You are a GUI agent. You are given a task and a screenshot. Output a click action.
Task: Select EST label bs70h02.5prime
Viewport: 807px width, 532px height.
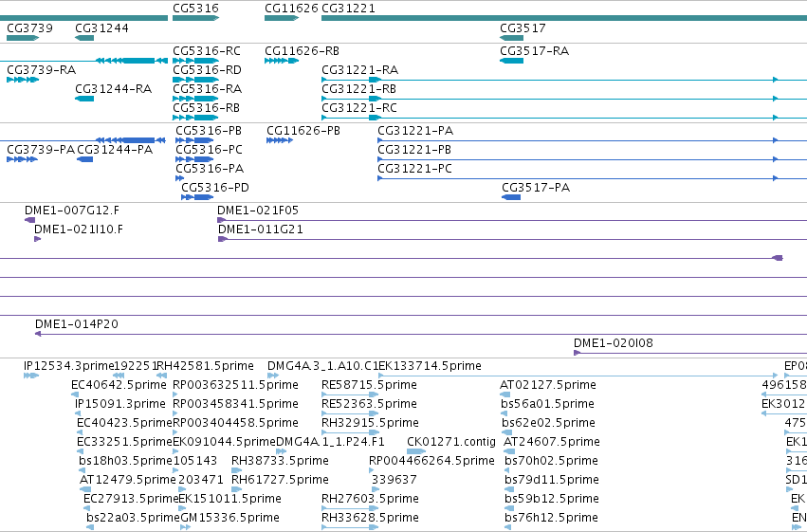[x=551, y=461]
